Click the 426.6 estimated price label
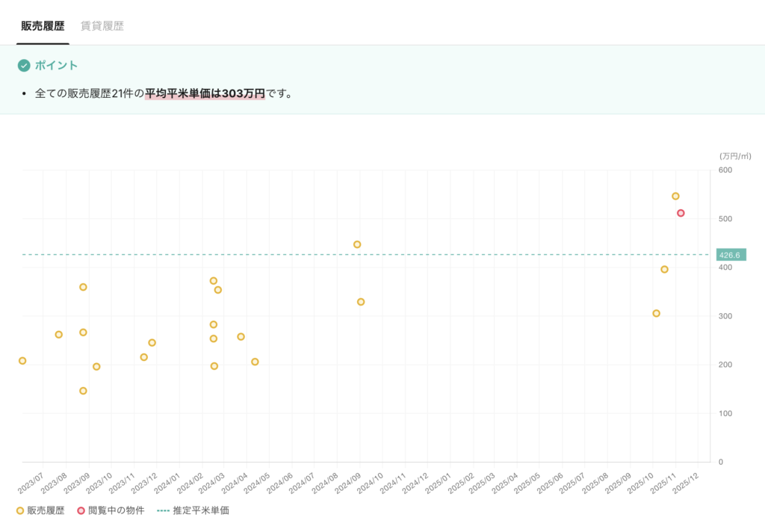 coord(730,255)
